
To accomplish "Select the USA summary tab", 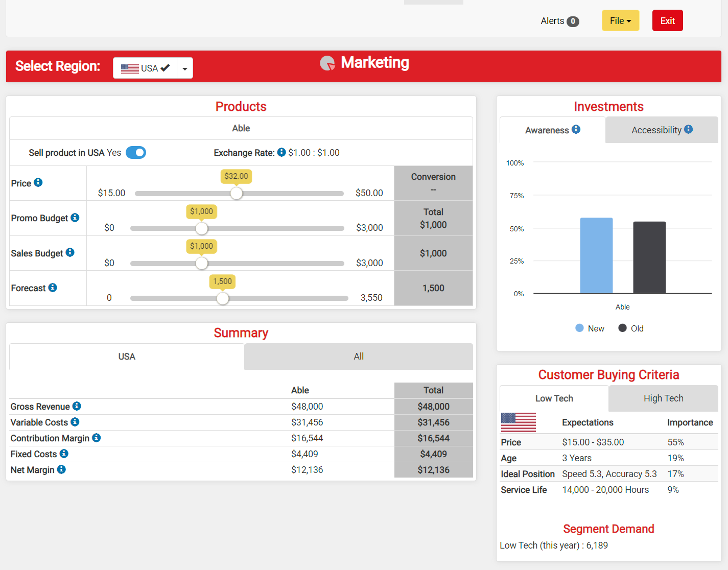I will coord(127,357).
